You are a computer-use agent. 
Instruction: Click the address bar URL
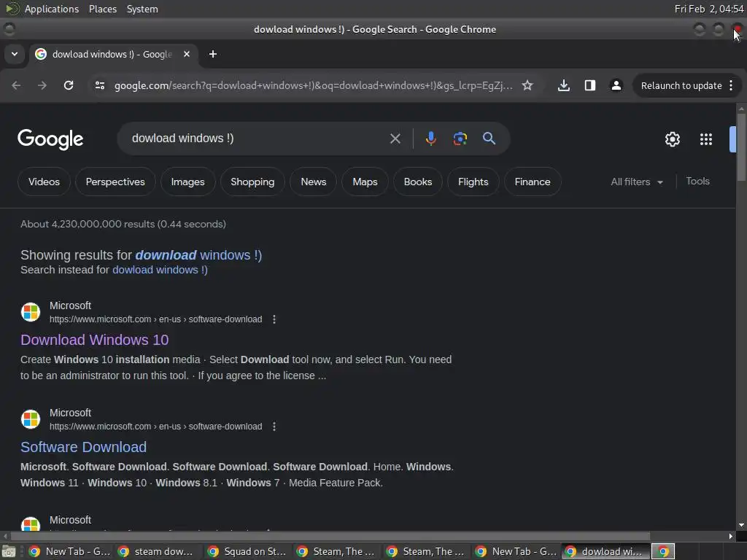314,86
